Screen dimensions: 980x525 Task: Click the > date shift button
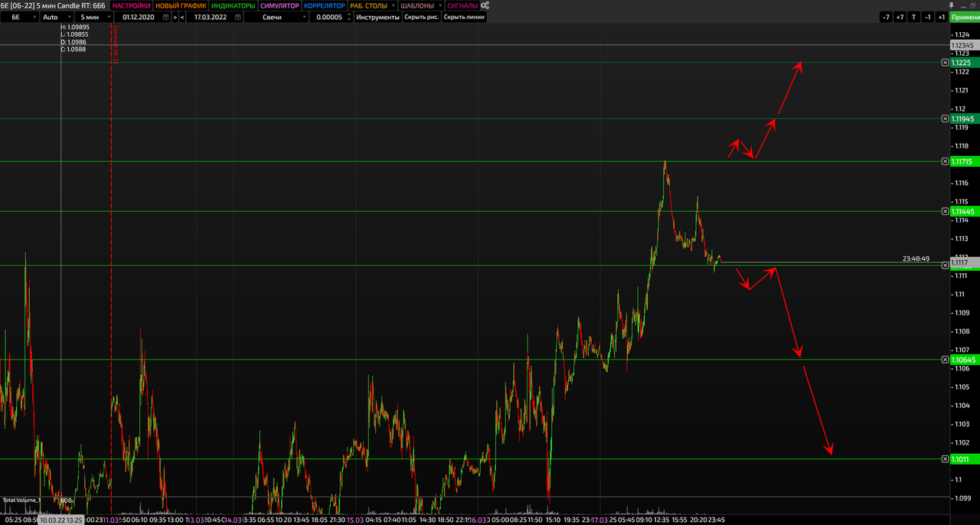(x=175, y=17)
